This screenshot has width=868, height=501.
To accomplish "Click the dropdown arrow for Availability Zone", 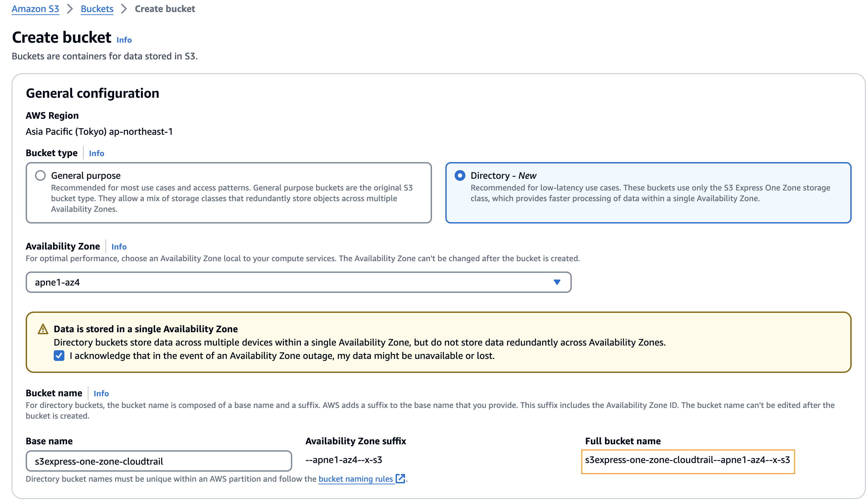I will 557,282.
